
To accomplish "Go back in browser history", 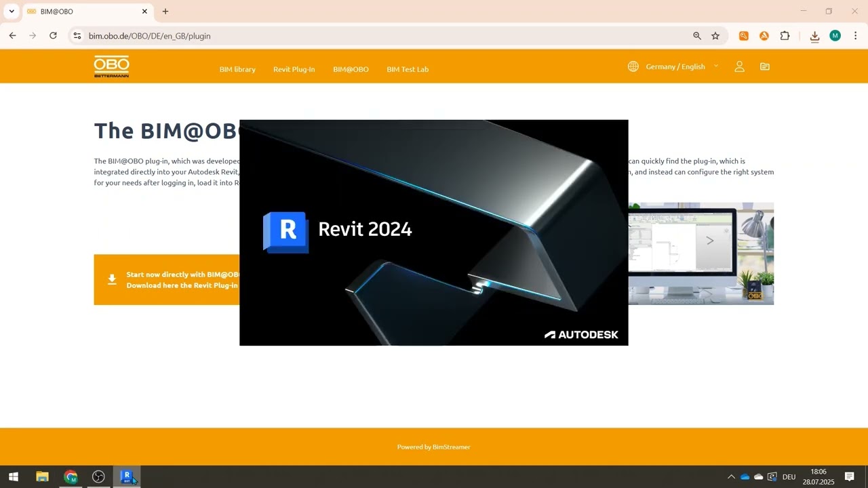I will [12, 36].
